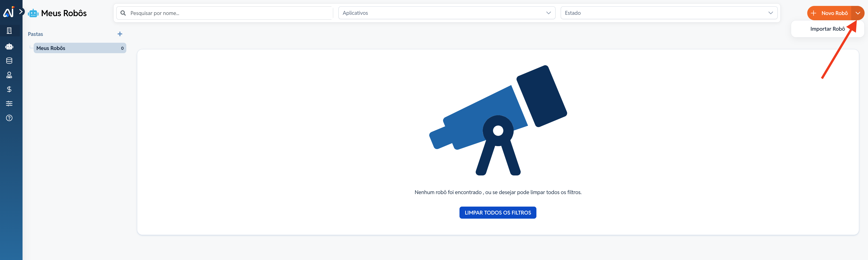Open the robots section in the sidebar
The height and width of the screenshot is (260, 868).
[9, 46]
